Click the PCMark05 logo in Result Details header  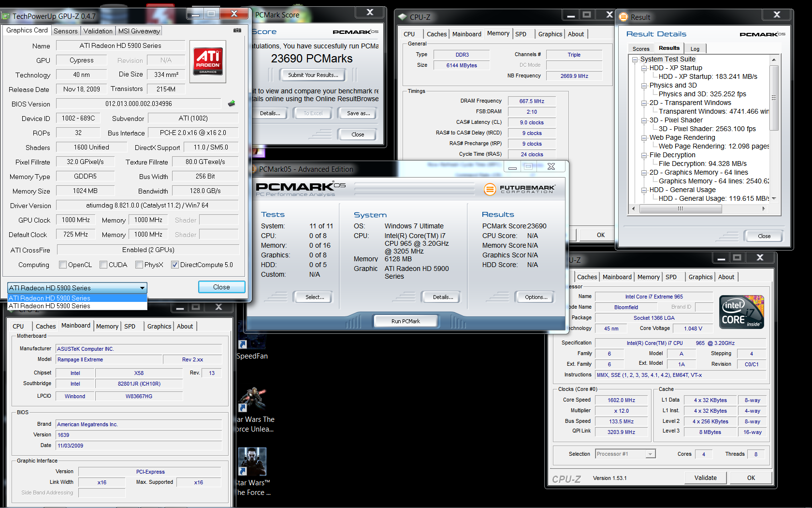pos(762,34)
